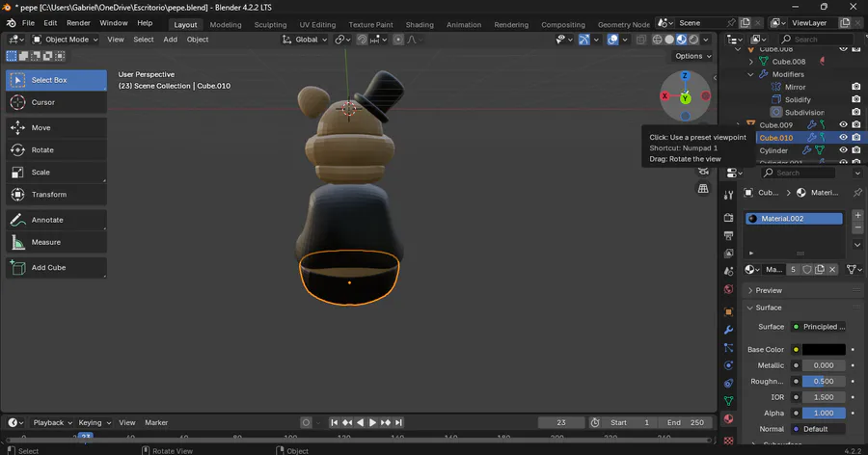
Task: Switch to the Sculpting workspace tab
Action: 270,25
